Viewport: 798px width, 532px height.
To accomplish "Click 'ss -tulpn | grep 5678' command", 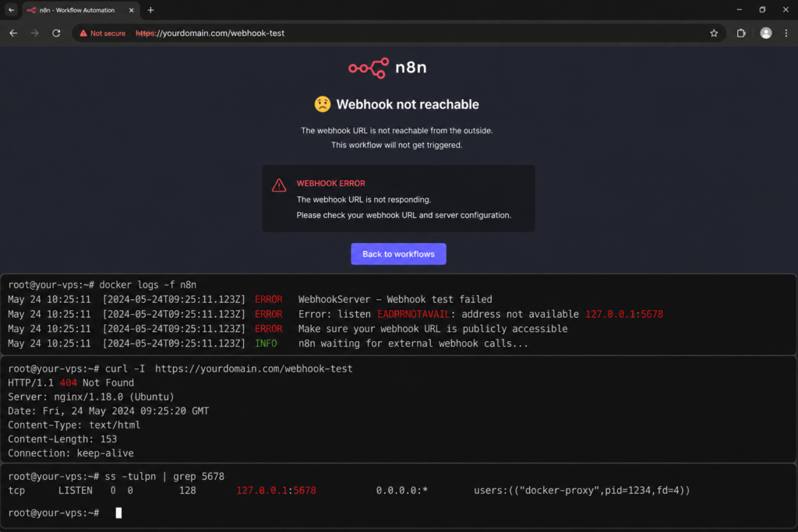I will click(x=164, y=477).
